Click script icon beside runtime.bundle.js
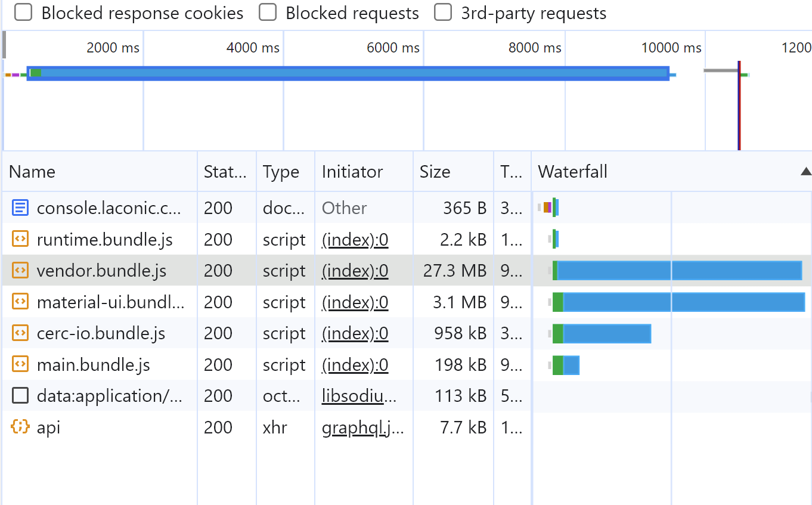This screenshot has width=812, height=505. [x=20, y=240]
